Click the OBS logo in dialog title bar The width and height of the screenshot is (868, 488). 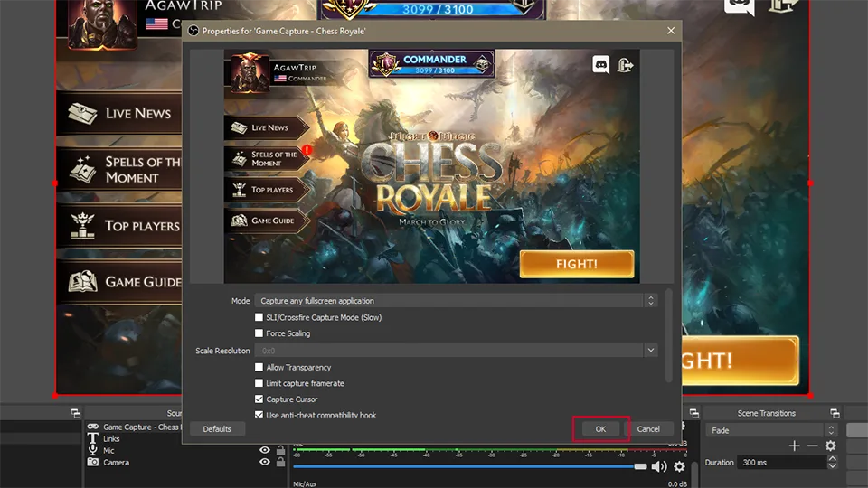193,31
